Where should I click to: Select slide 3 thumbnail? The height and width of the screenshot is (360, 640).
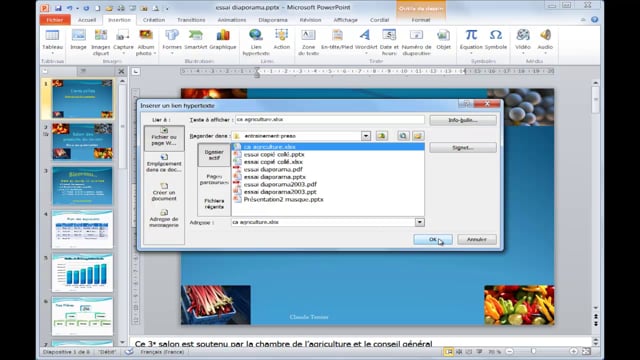coord(82,186)
